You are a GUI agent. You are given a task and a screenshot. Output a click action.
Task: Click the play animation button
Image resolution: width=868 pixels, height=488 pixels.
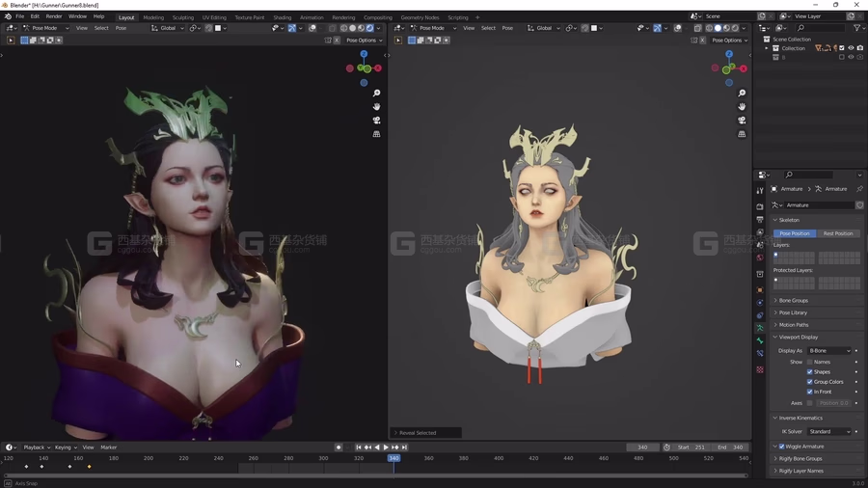pyautogui.click(x=386, y=447)
